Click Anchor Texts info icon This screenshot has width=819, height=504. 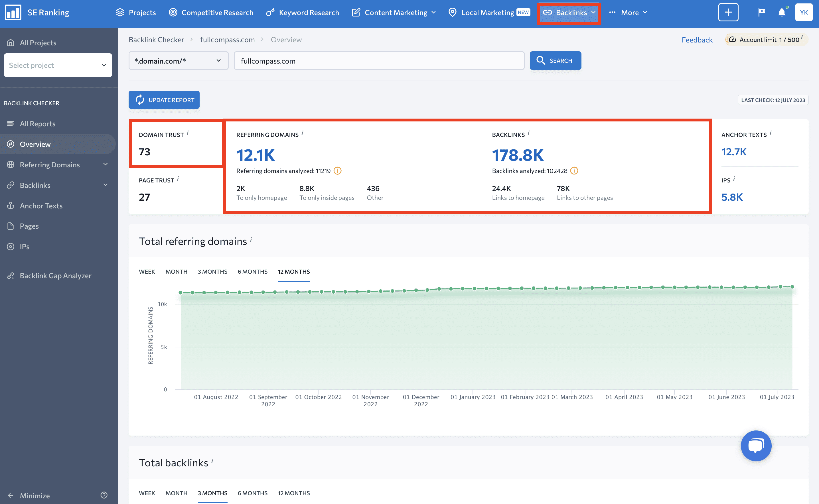(771, 133)
